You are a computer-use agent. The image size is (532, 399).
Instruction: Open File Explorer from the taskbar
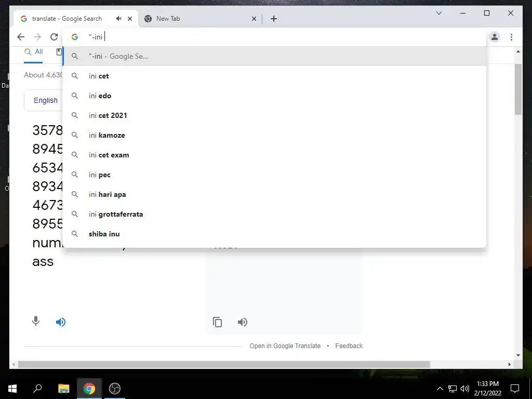(x=63, y=389)
